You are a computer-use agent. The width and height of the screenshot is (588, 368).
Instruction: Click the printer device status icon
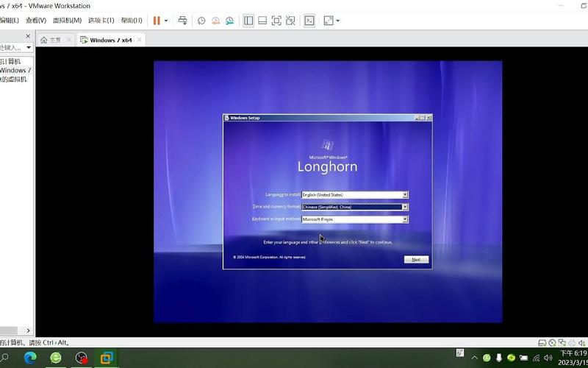(572, 342)
